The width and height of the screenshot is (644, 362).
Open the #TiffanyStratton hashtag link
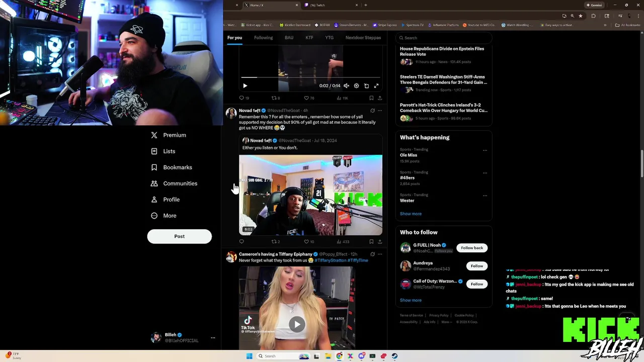[331, 260]
